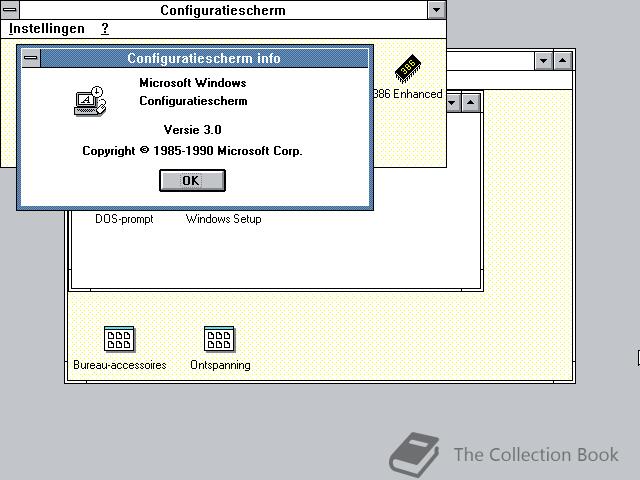Click the Ontspanning label

pos(220,365)
